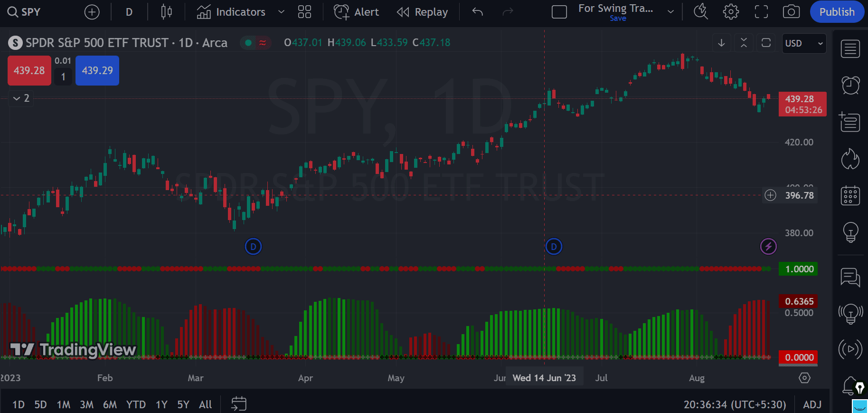
Task: Undo the last chart action
Action: point(478,12)
